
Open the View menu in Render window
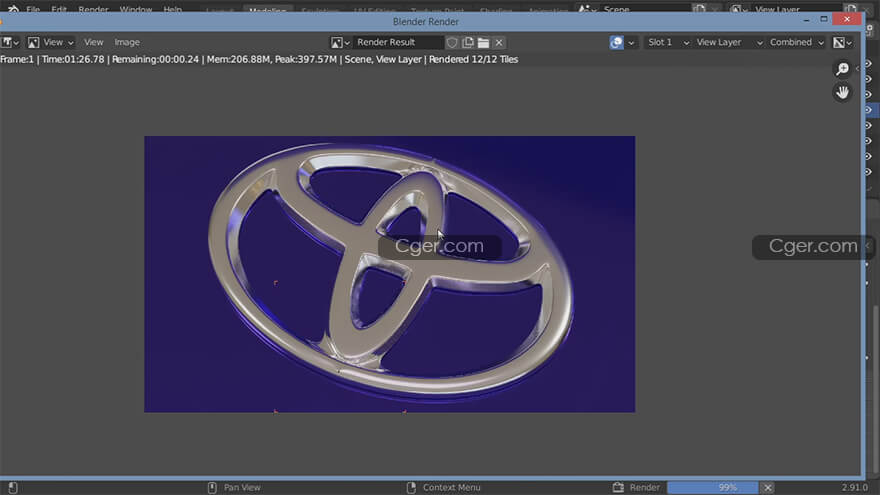click(94, 42)
